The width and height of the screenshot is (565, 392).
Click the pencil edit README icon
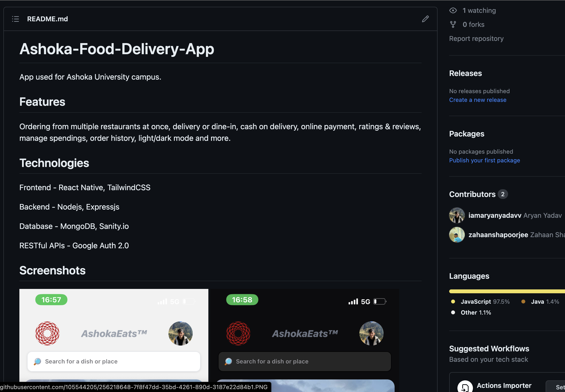[425, 19]
